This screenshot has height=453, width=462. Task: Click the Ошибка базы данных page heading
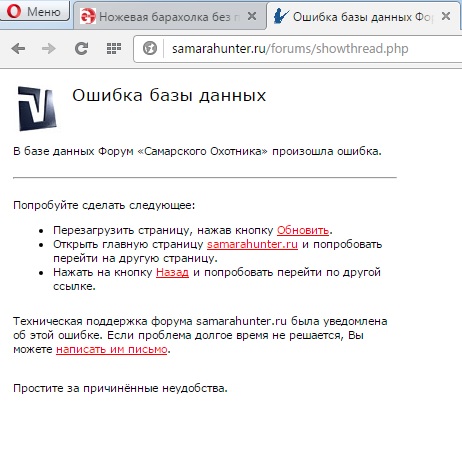click(169, 95)
